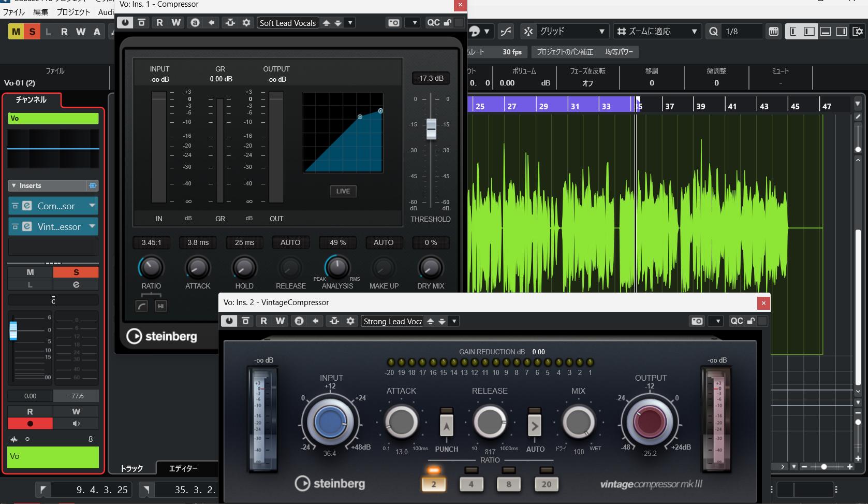Toggle PUNCH switch in VintageCompressor
Screen dimensions: 868x504
coord(447,426)
